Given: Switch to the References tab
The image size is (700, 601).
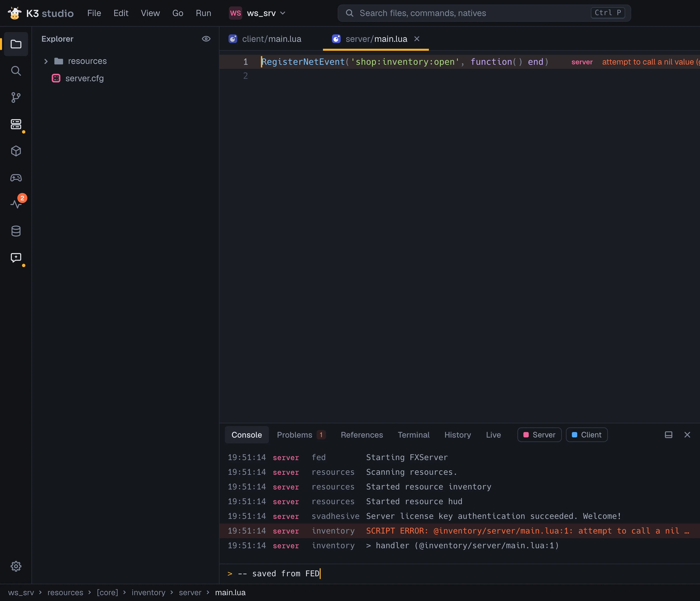Looking at the screenshot, I should coord(362,435).
